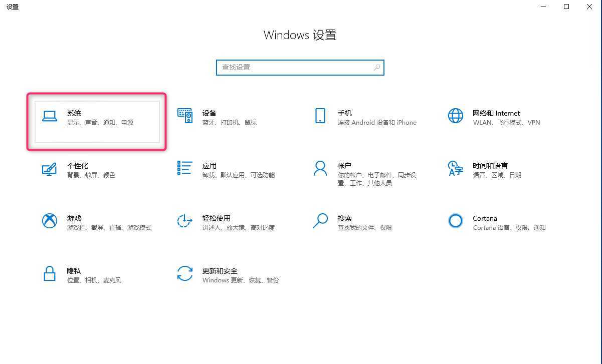Click the Phone icon
The width and height of the screenshot is (602, 364).
click(320, 116)
